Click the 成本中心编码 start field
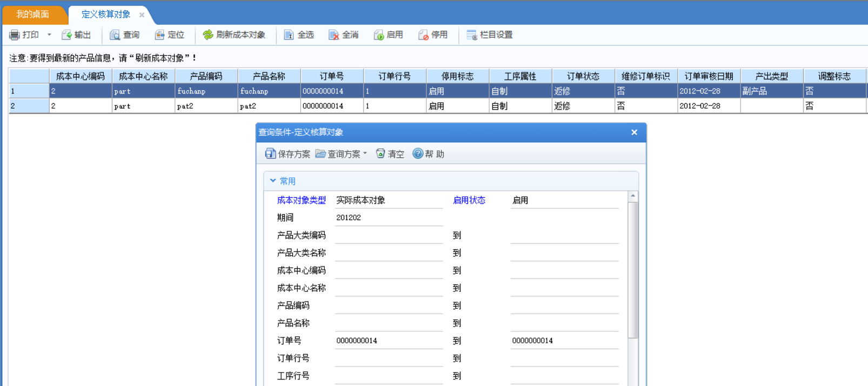Image resolution: width=868 pixels, height=386 pixels. click(x=389, y=271)
